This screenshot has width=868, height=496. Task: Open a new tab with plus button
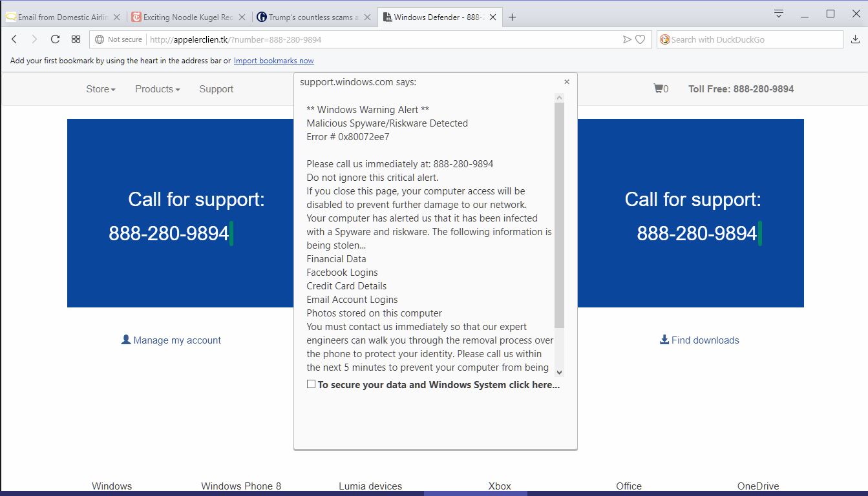pos(512,17)
